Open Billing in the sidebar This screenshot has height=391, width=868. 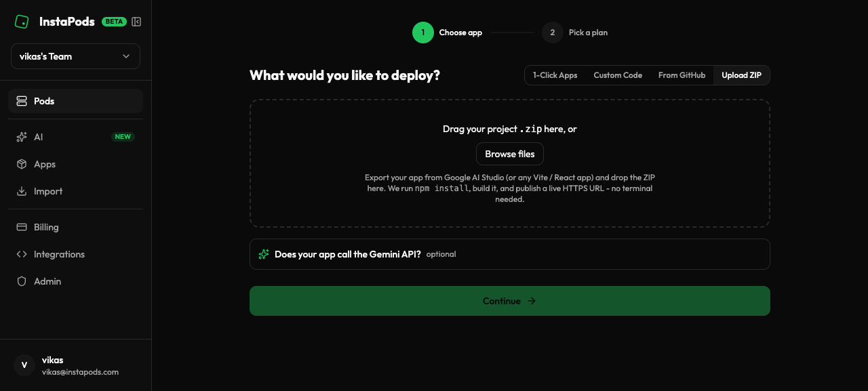(x=75, y=227)
